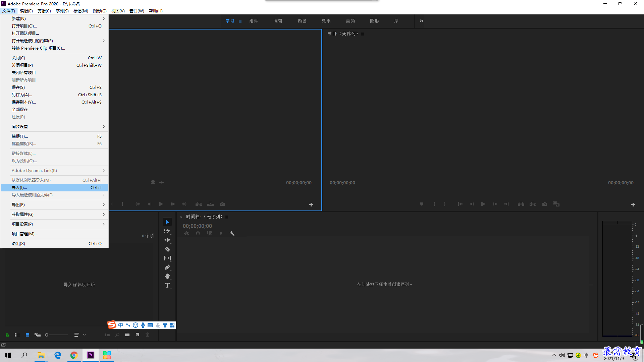The height and width of the screenshot is (362, 644).
Task: Switch to 效果 workspace tab
Action: point(326,21)
